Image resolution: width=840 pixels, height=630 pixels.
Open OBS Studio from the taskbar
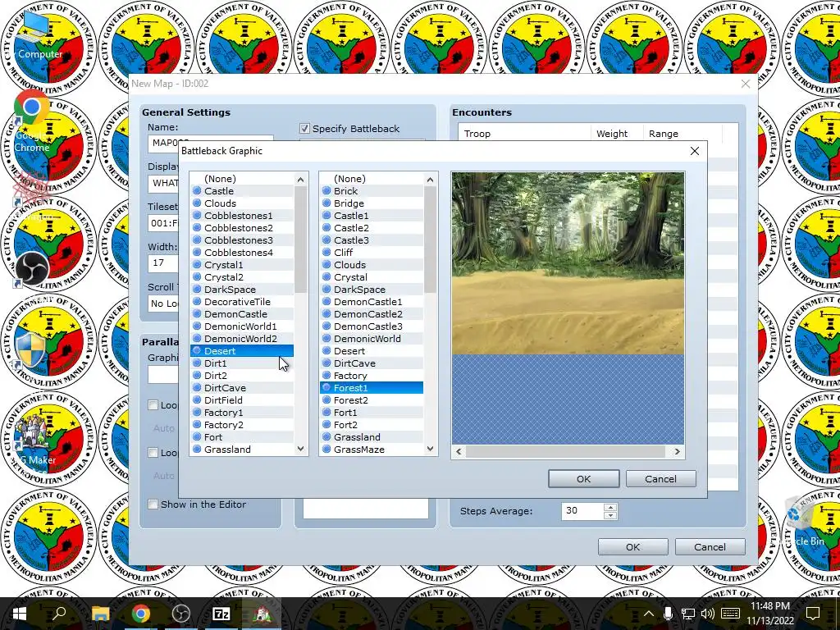(181, 614)
